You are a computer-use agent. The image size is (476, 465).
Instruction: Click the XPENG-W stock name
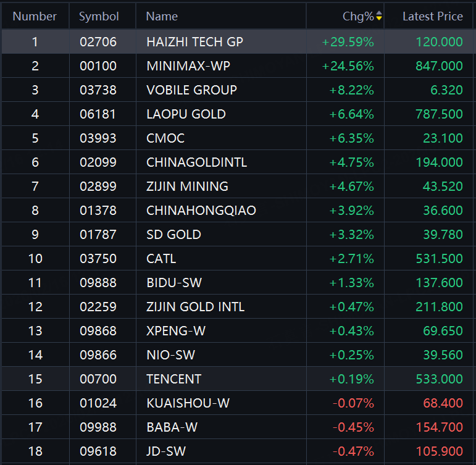pyautogui.click(x=176, y=331)
